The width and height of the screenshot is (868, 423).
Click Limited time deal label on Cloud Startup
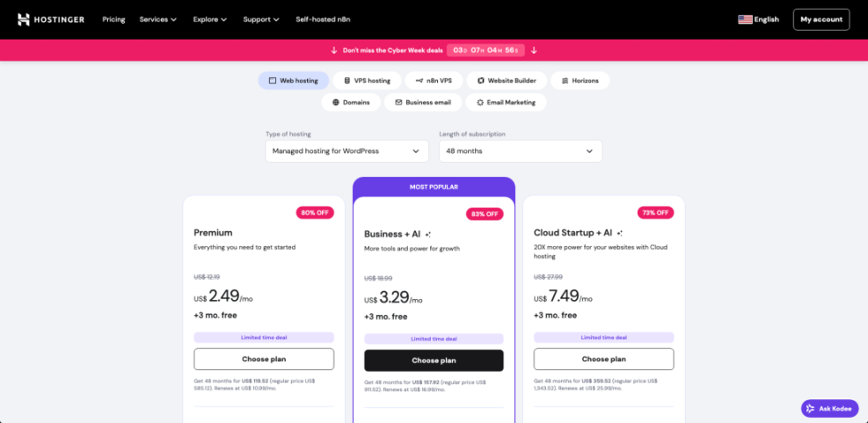point(603,337)
